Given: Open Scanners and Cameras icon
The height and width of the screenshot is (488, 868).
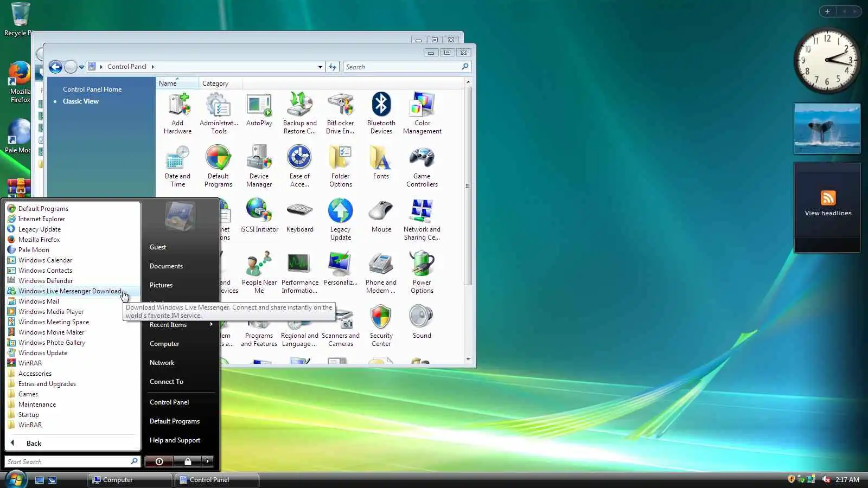Looking at the screenshot, I should coord(341,329).
